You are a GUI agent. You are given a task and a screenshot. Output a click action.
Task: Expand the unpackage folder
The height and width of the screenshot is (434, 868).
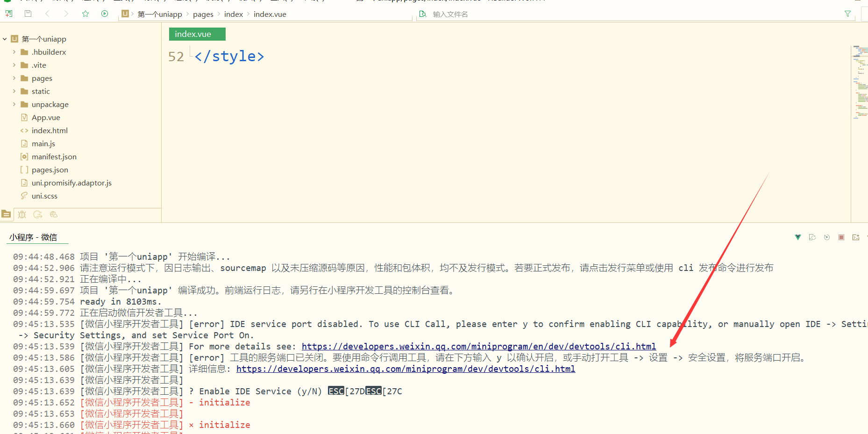click(x=14, y=104)
